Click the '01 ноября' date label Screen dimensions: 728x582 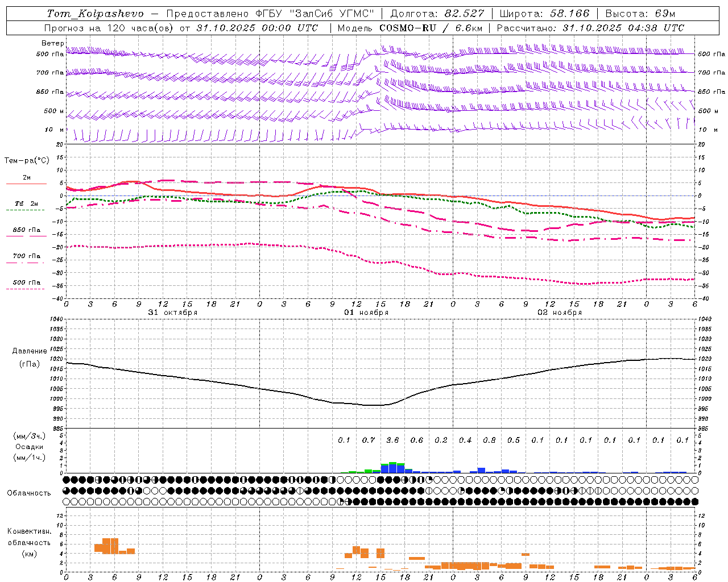point(366,313)
